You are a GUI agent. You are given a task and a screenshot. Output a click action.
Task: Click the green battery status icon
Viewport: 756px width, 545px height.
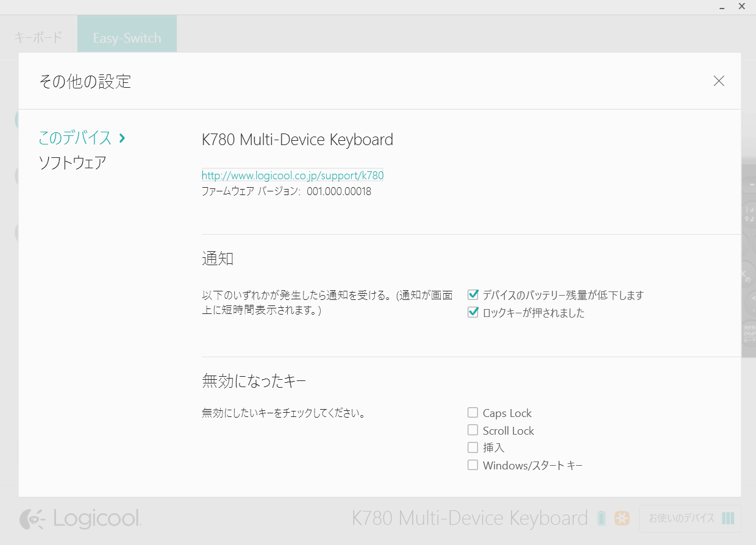(x=602, y=518)
